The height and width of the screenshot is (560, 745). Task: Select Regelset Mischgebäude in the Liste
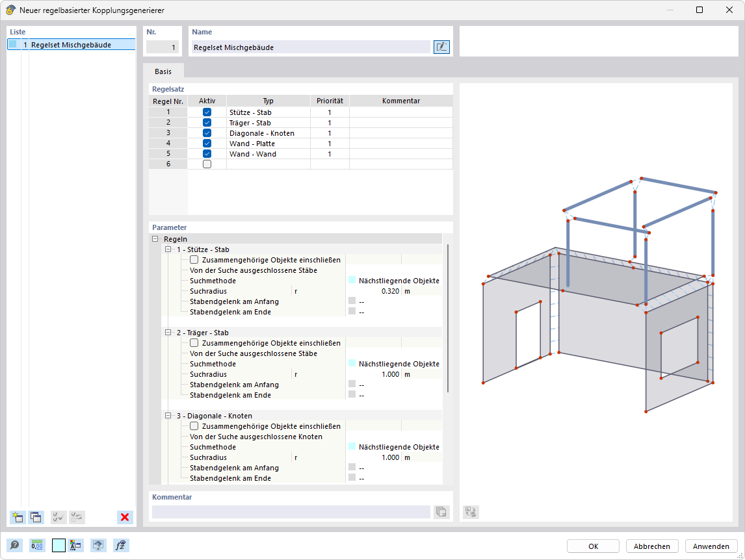point(72,45)
